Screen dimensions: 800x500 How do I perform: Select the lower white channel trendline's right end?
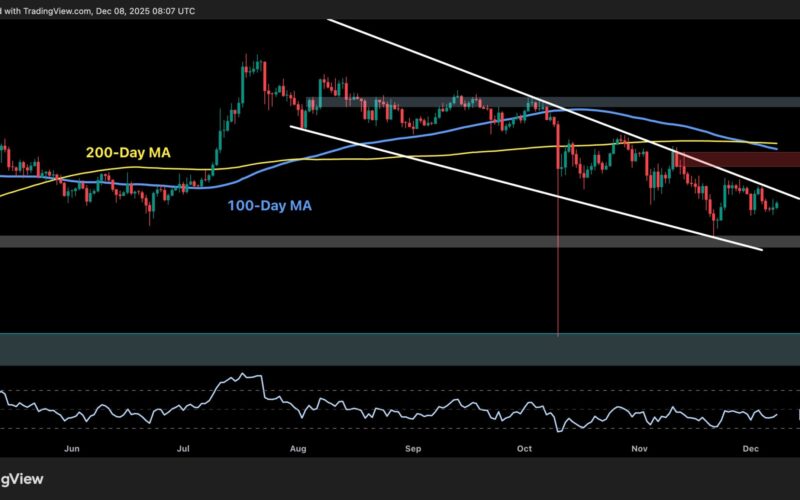[x=760, y=248]
